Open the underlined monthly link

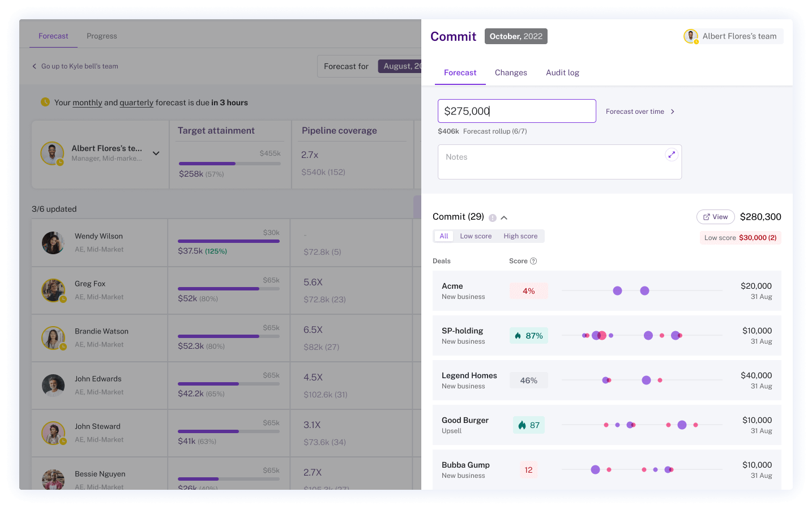click(87, 102)
